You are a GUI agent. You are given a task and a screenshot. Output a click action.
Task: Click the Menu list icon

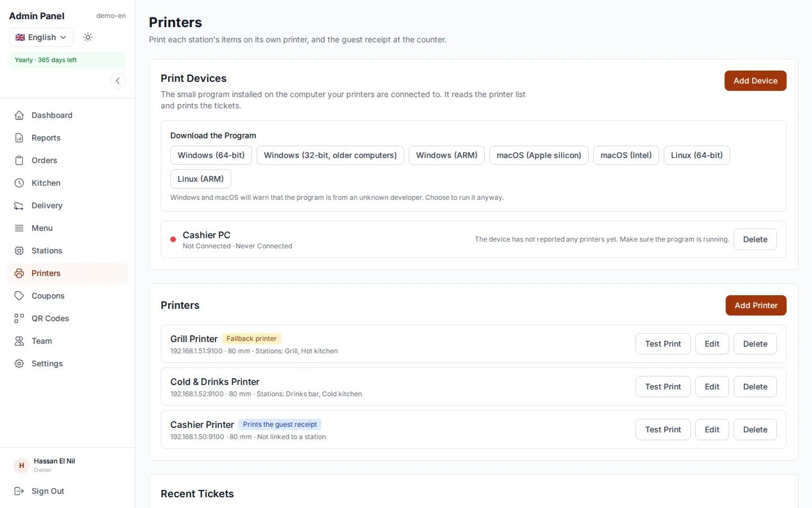(19, 228)
